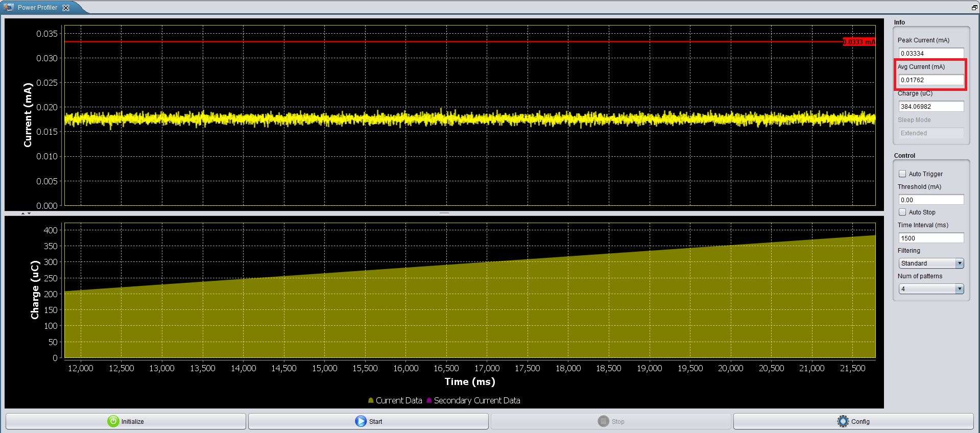The image size is (980, 433).
Task: Click the restore view icon in the top right corner
Action: [x=974, y=8]
